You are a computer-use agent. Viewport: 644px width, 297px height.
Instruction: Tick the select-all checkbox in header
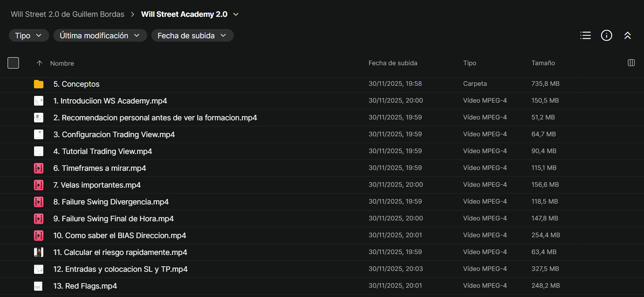click(x=13, y=63)
